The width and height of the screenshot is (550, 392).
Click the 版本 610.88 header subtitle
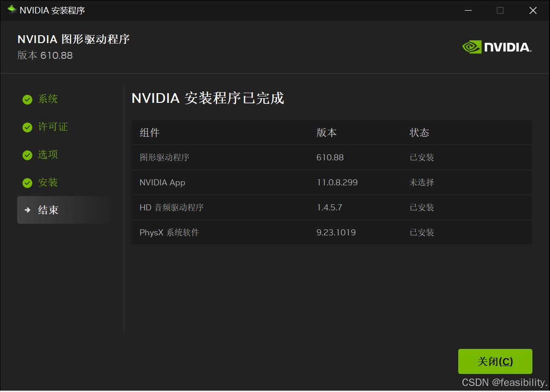(x=45, y=56)
